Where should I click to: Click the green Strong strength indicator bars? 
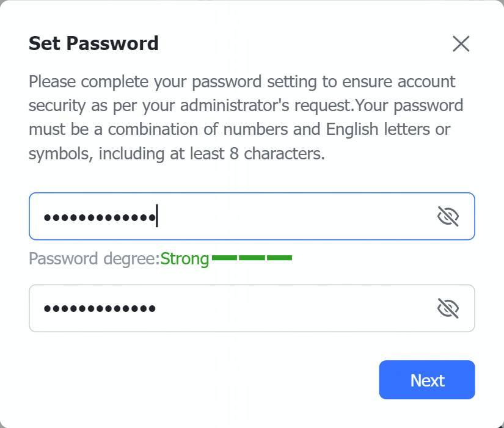[x=253, y=258]
